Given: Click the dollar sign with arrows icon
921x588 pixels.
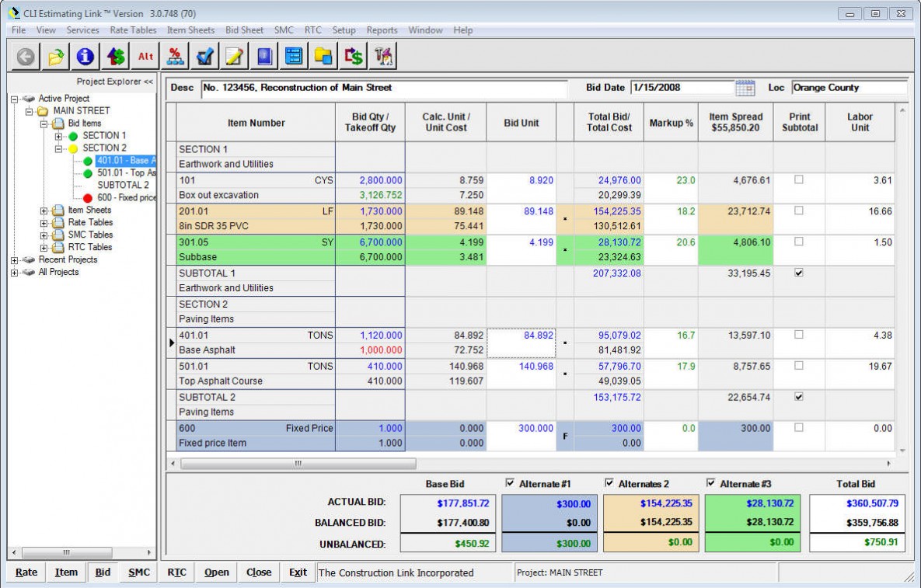Looking at the screenshot, I should [x=116, y=57].
